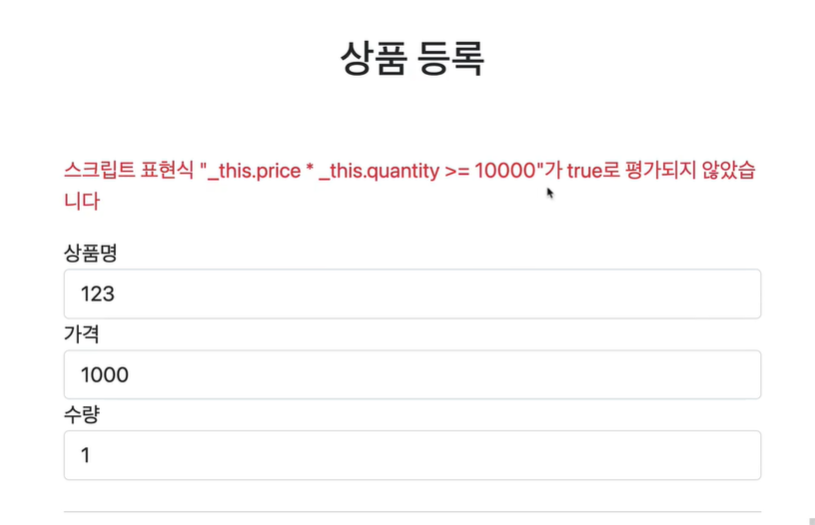Click the >= operator in the error expression
This screenshot has width=815, height=525.
coord(457,171)
